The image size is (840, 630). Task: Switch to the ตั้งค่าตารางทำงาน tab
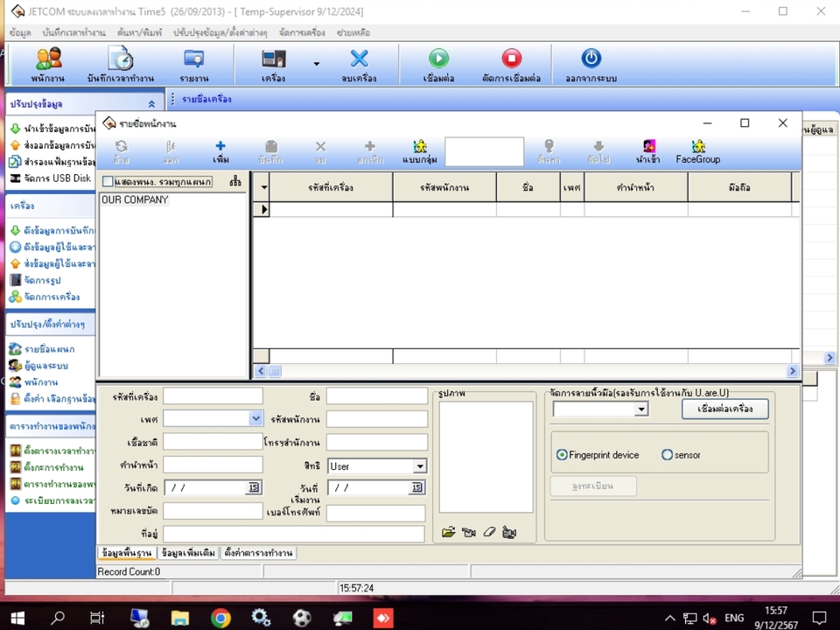click(258, 553)
